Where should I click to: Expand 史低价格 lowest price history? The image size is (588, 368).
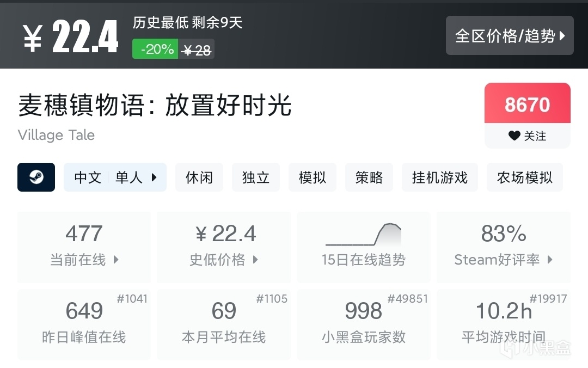click(x=224, y=247)
